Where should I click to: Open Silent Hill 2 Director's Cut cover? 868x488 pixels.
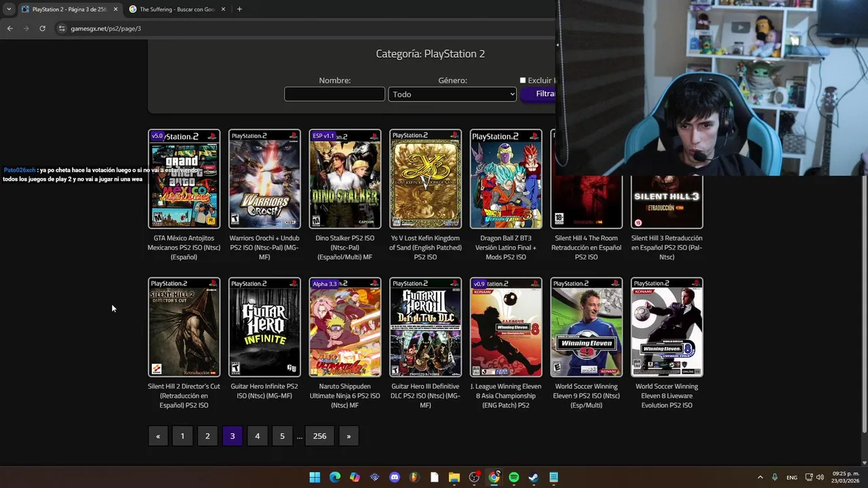tap(184, 327)
